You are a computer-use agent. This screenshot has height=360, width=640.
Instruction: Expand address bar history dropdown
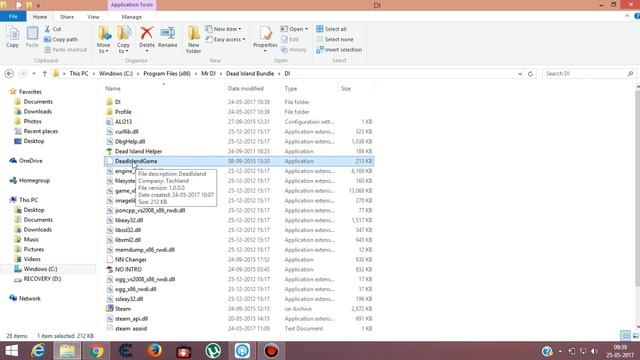(520, 74)
